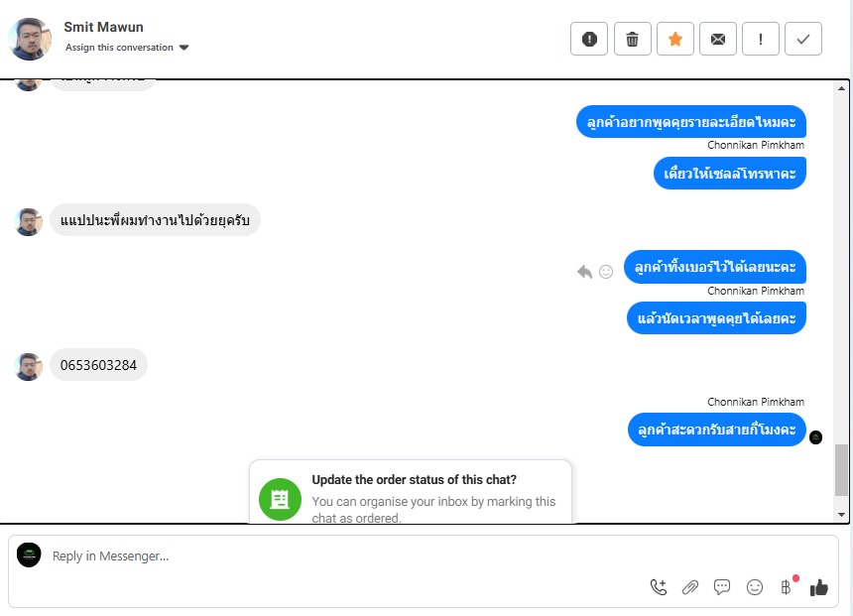Open saved replies speech bubble icon
This screenshot has height=616, width=853.
click(722, 587)
